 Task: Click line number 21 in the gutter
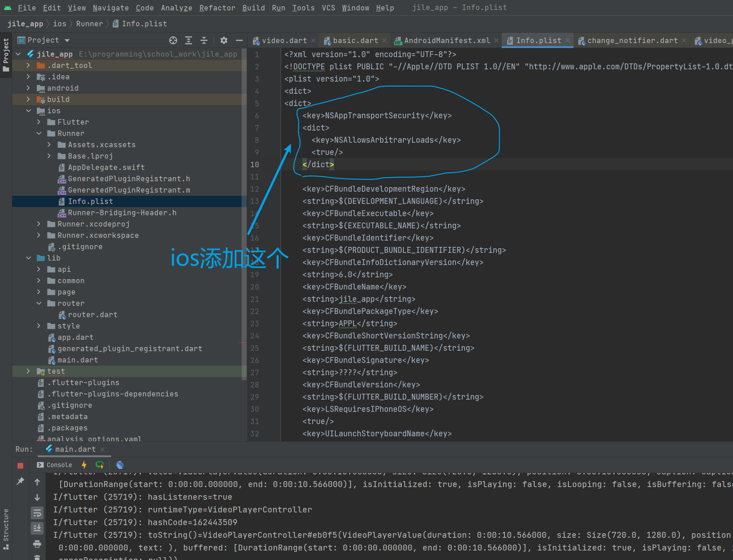click(x=255, y=299)
